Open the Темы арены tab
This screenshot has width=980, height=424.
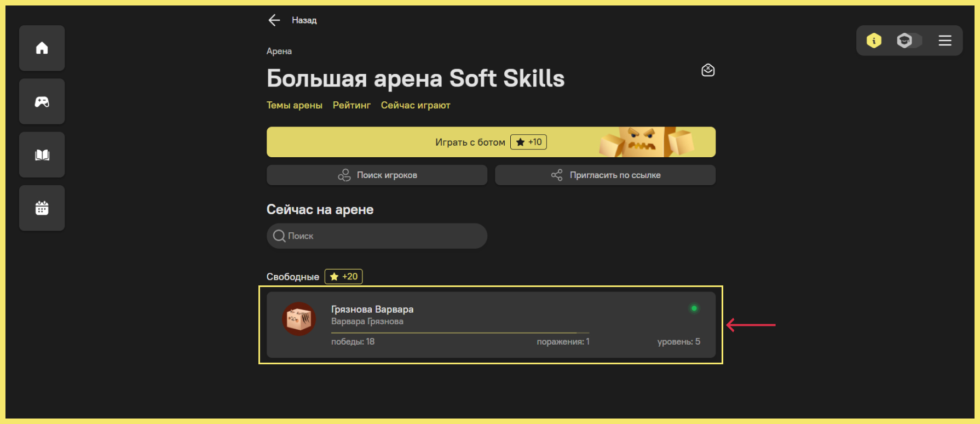tap(295, 105)
